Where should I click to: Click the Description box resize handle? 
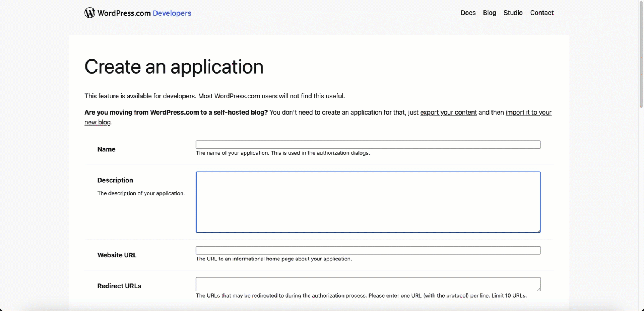point(539,231)
